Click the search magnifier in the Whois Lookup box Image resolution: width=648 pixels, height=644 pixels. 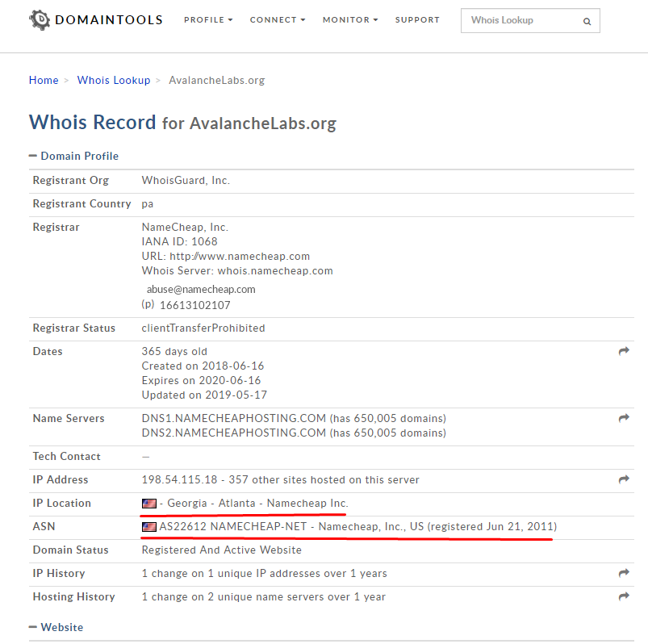[x=587, y=21]
